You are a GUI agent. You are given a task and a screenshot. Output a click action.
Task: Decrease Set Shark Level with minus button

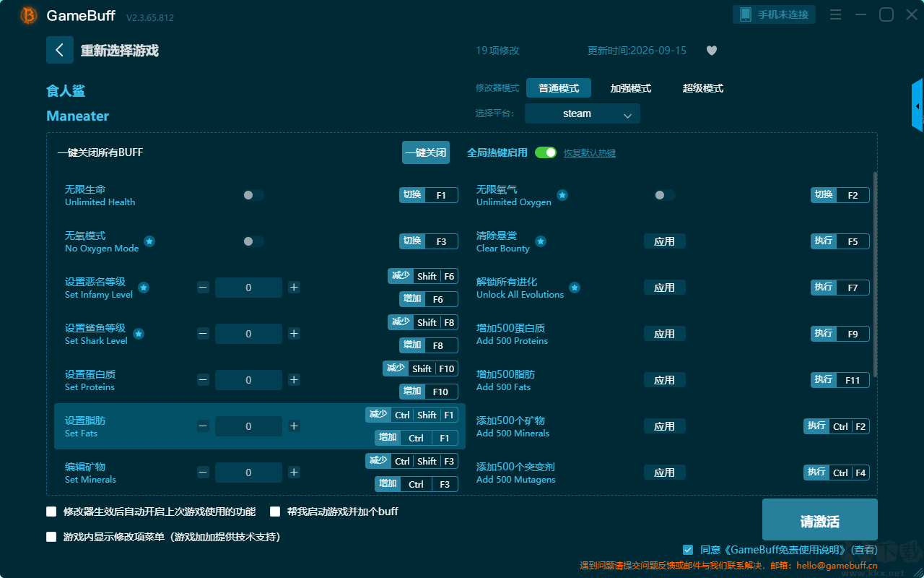coord(203,334)
